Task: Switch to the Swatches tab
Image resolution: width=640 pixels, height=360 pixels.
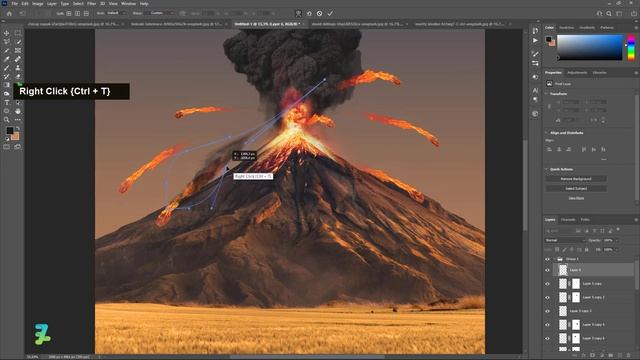Action: pyautogui.click(x=567, y=28)
